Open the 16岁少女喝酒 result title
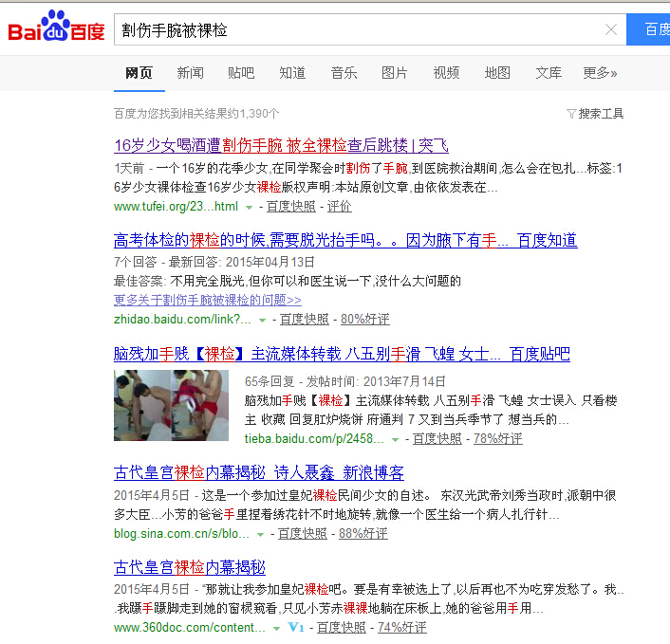 point(281,146)
